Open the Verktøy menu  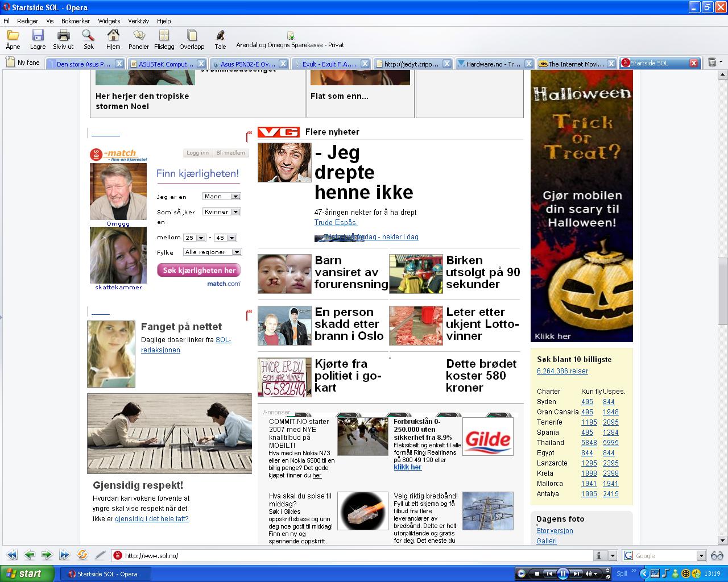pyautogui.click(x=138, y=21)
